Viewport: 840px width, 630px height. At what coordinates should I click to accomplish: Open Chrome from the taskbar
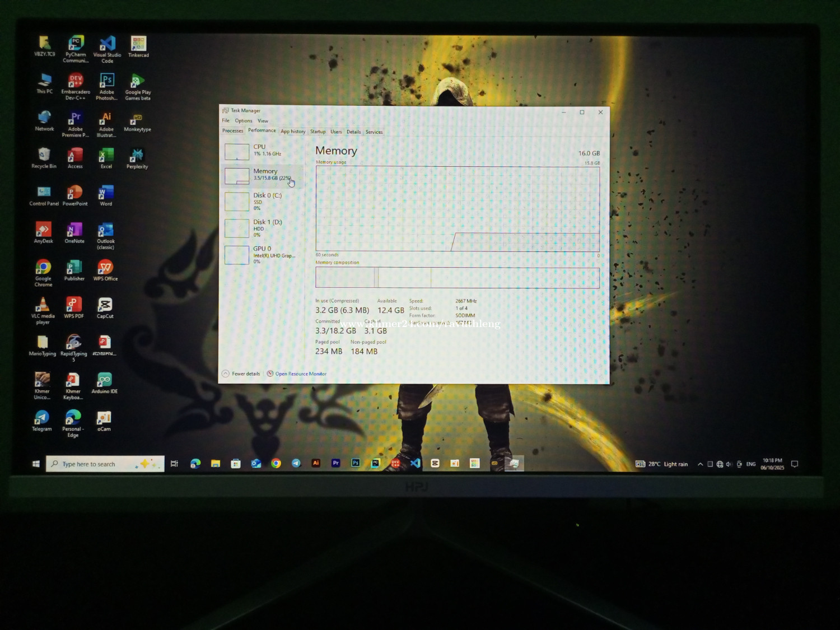pyautogui.click(x=276, y=463)
